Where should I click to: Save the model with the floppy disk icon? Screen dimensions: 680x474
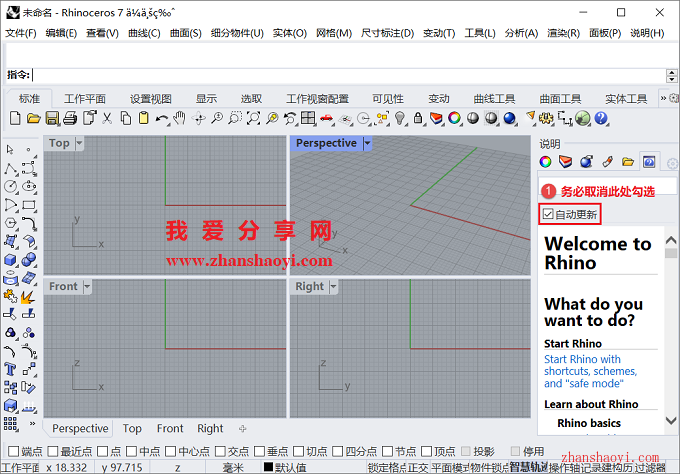(x=52, y=118)
